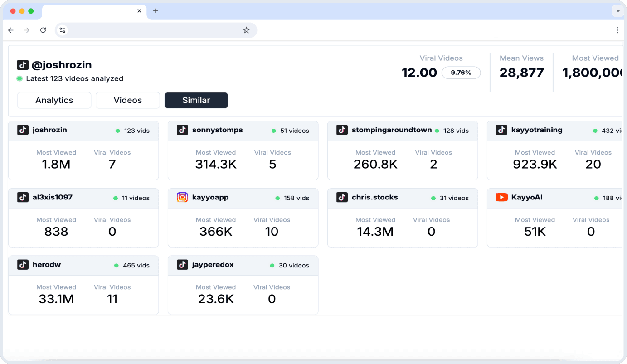This screenshot has width=627, height=364.
Task: Click the TikTok icon beside @joshrozin header
Action: point(23,65)
